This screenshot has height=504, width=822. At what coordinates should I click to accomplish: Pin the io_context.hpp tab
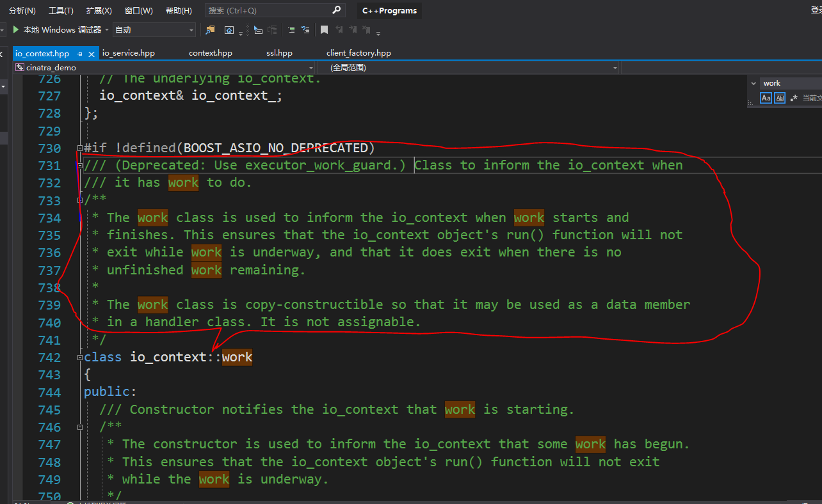(x=79, y=54)
